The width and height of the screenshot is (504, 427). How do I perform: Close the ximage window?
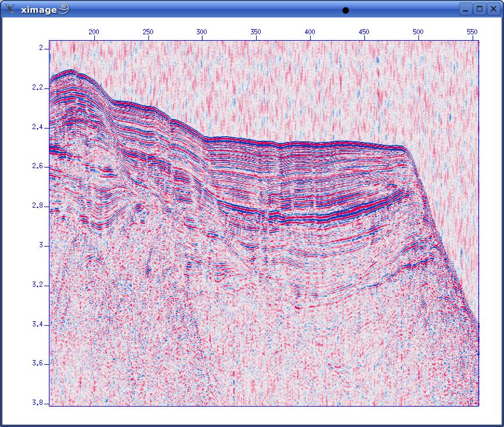click(x=493, y=9)
